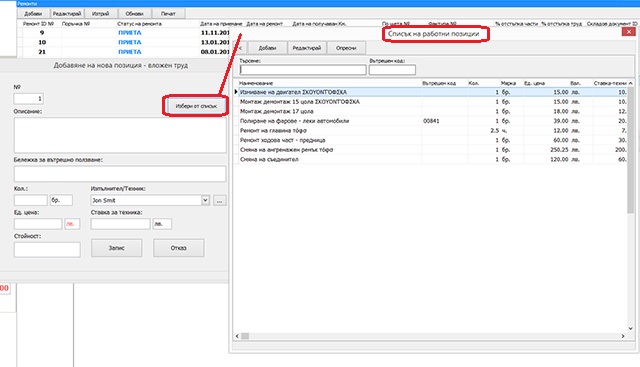Image resolution: width=640 pixels, height=367 pixels.
Task: Click 'Редактирай' in work positions list window
Action: click(x=307, y=48)
